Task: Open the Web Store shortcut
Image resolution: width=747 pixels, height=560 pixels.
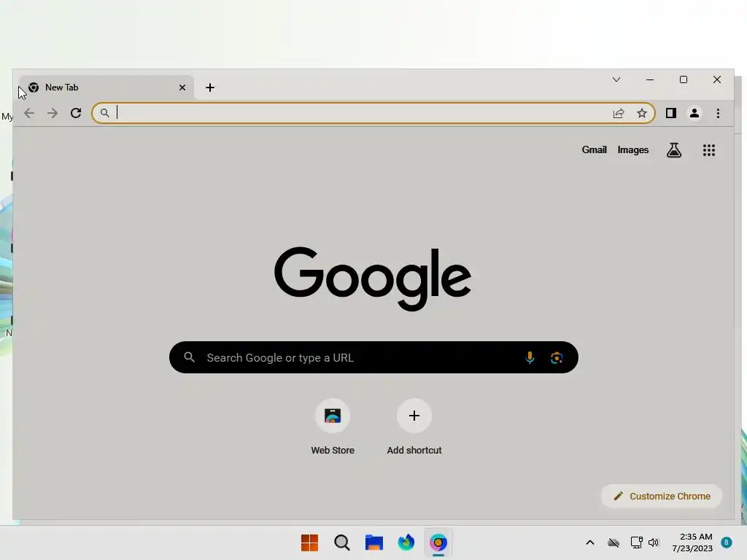Action: [x=333, y=416]
